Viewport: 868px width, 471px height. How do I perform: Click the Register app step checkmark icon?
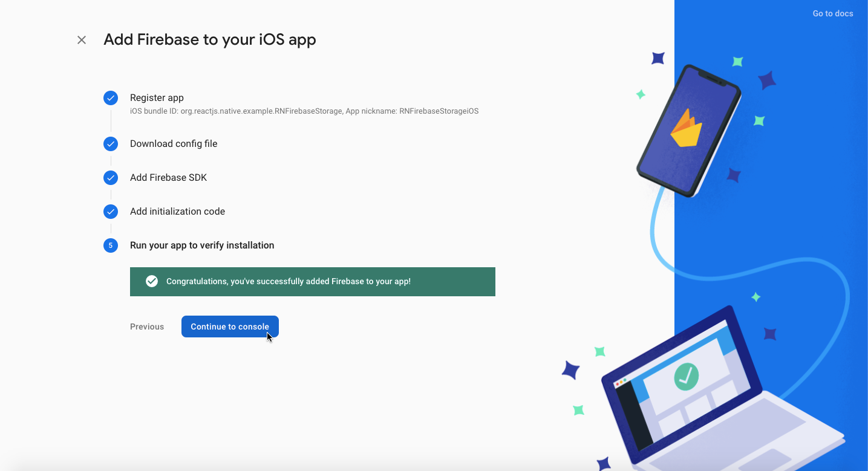111,98
